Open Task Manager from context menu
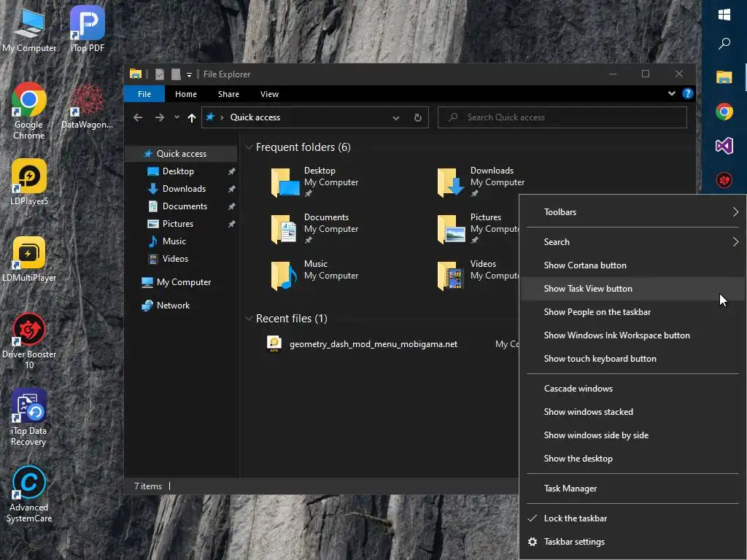Viewport: 747px width, 560px height. (x=632, y=489)
